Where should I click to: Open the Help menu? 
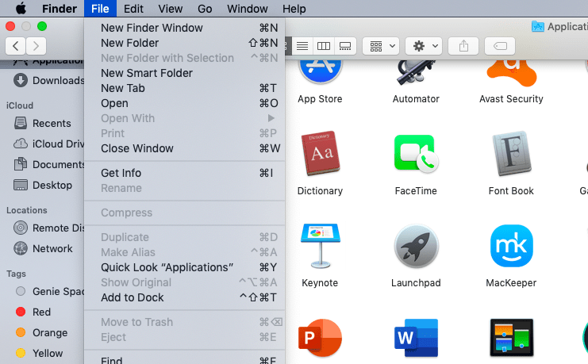pos(294,8)
